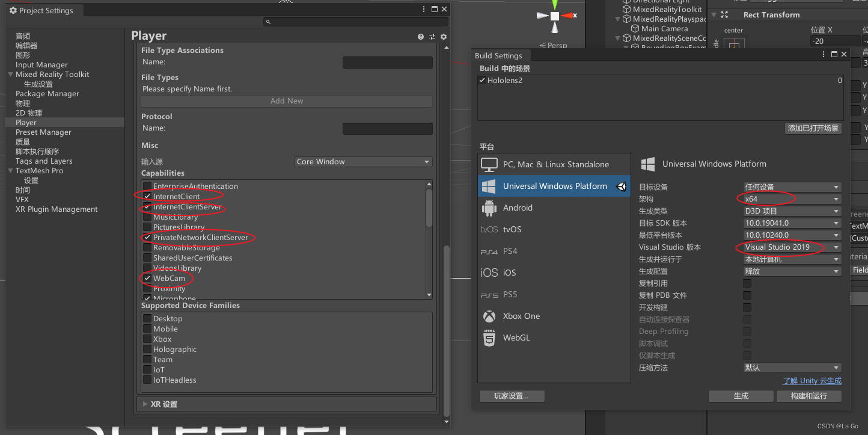Click the search field magnifier icon
The width and height of the screenshot is (868, 435).
[x=268, y=22]
